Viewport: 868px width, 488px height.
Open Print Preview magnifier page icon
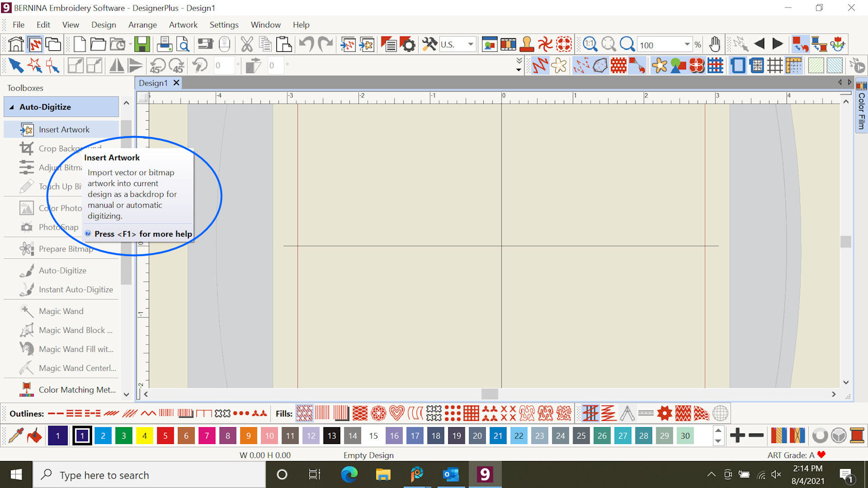183,44
